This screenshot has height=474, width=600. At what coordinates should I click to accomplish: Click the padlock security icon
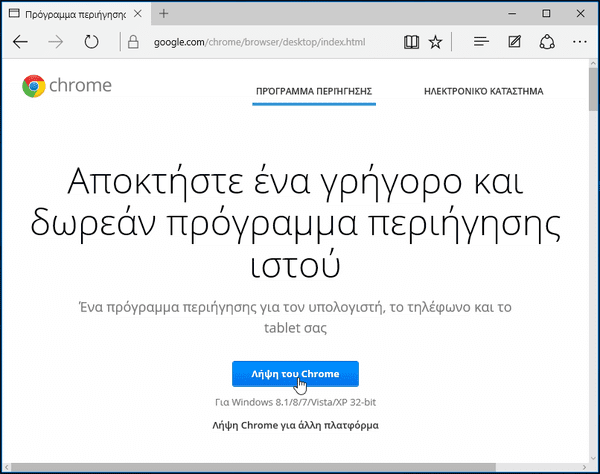point(133,42)
